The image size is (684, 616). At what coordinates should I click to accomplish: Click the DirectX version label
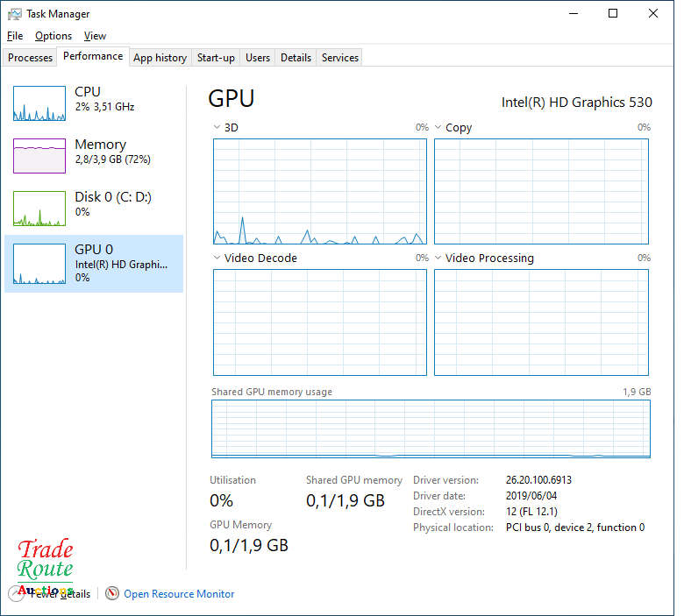coord(449,512)
